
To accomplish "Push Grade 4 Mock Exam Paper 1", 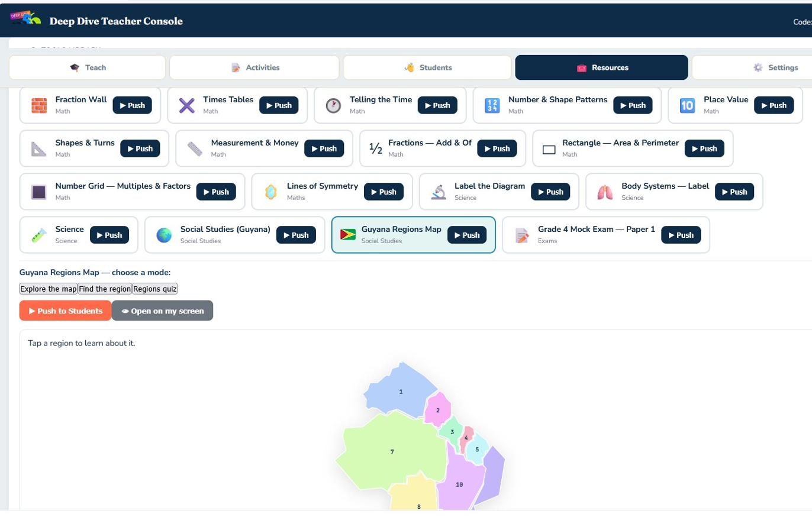I will pos(681,235).
